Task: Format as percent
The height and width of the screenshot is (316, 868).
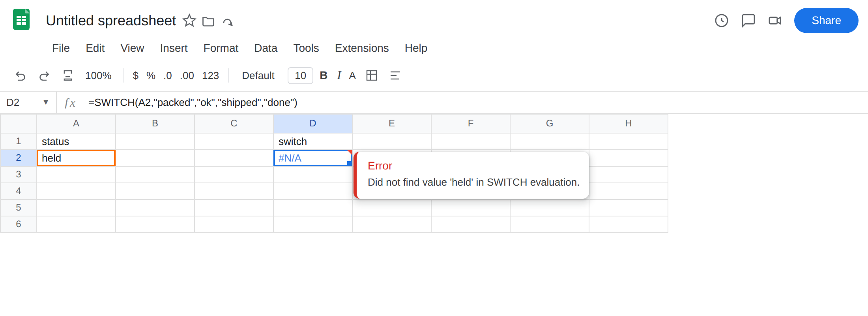Action: 151,75
